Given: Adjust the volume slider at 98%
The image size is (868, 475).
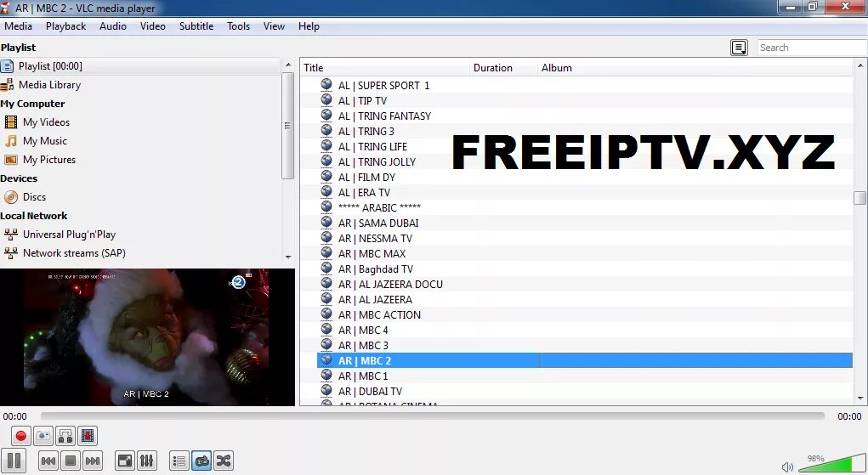Looking at the screenshot, I should [831, 464].
